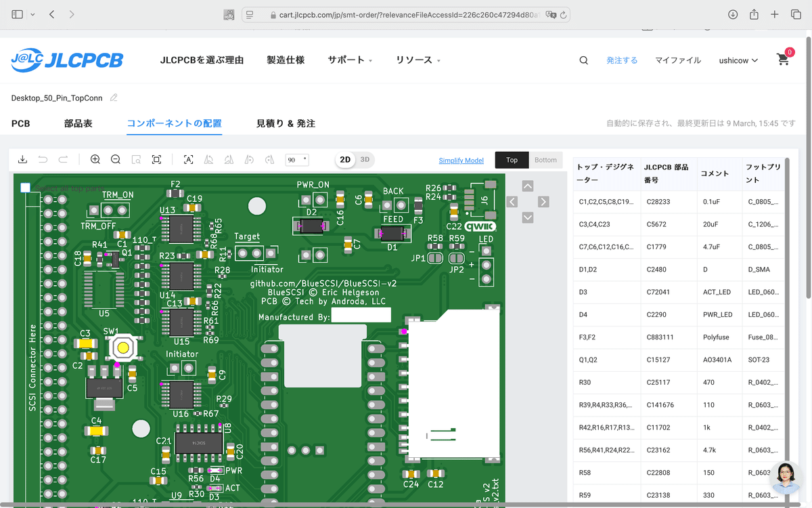Open the PCB tab

pos(20,123)
